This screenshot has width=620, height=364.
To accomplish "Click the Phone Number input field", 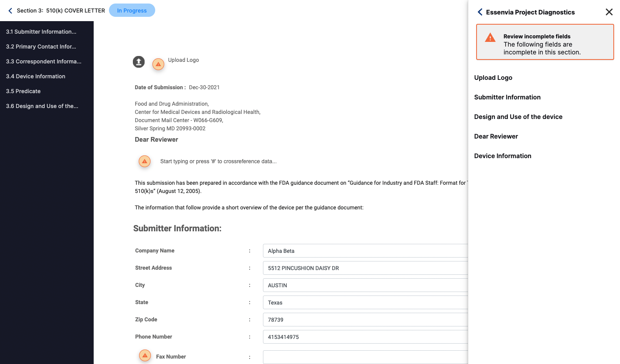I will [365, 337].
